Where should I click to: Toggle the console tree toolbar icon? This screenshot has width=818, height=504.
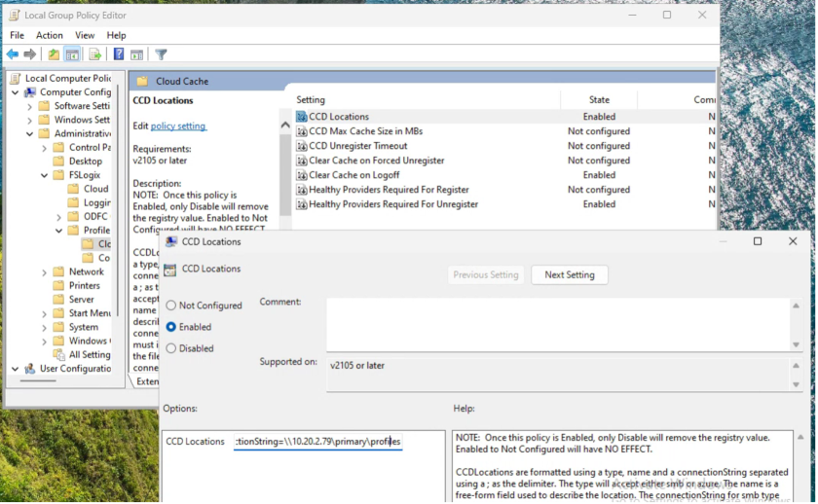click(72, 54)
